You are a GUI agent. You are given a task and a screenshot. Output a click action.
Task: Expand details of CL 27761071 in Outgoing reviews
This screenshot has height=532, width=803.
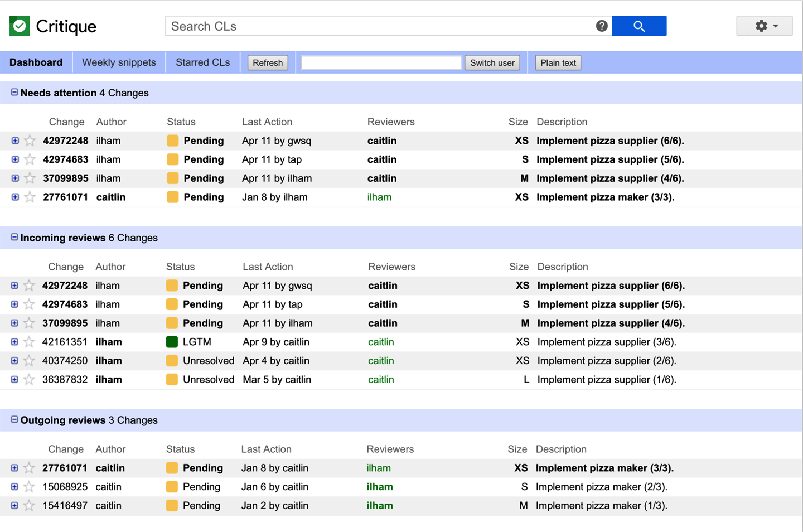pos(13,468)
